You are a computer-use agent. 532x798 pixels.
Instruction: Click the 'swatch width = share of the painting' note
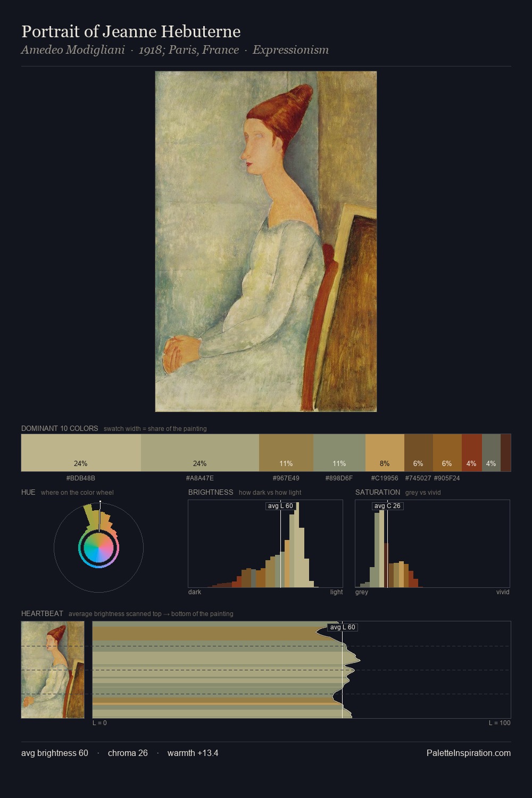pos(155,429)
